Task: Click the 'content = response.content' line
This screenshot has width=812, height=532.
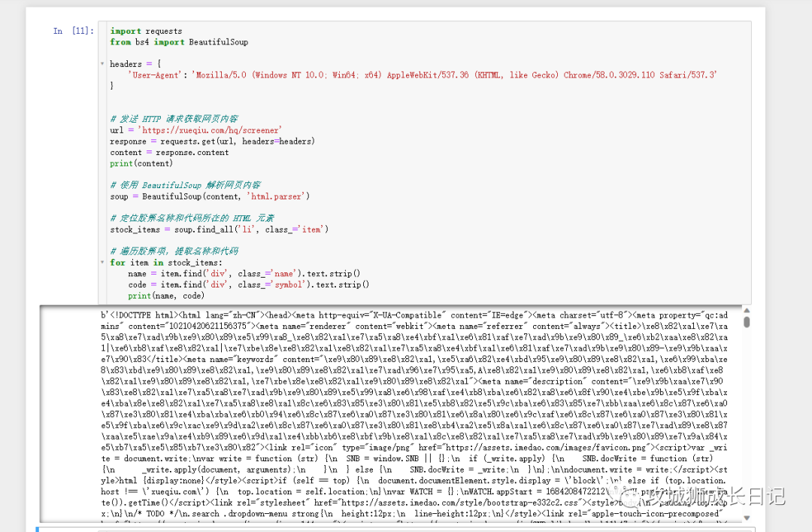Action: 169,152
